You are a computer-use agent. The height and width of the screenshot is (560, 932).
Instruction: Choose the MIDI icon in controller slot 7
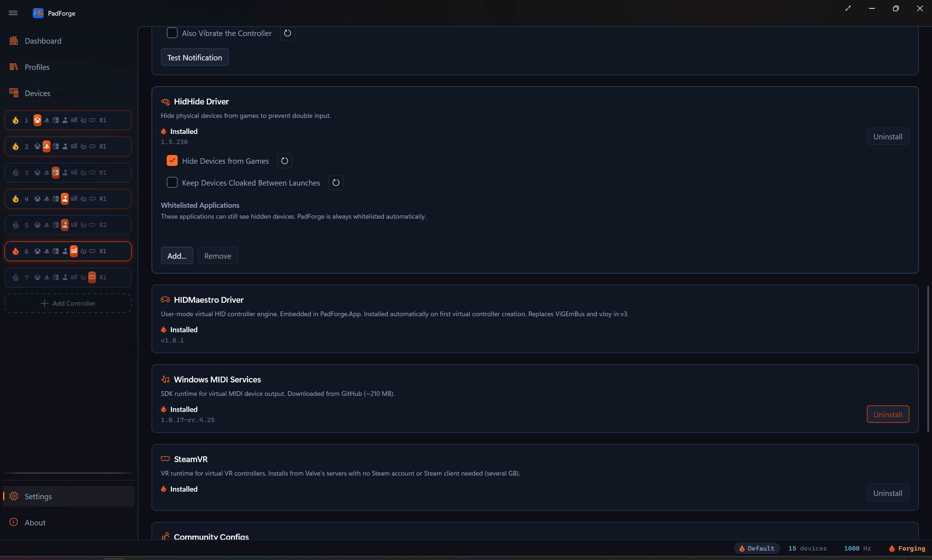point(83,277)
